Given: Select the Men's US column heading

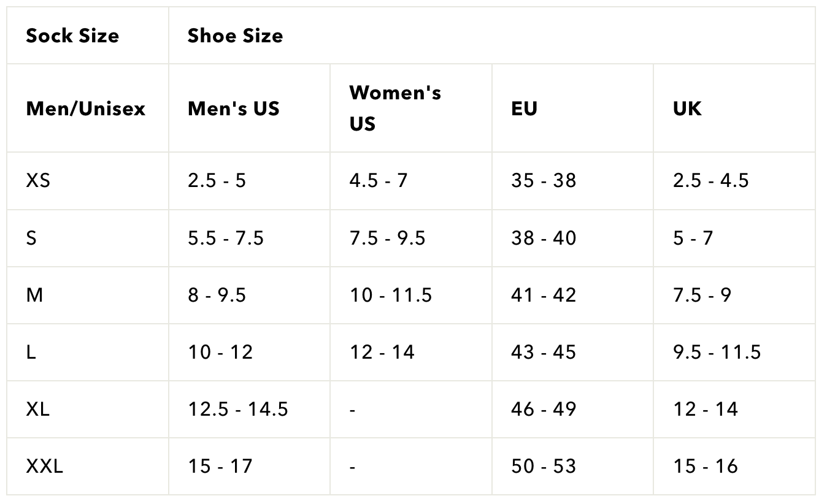Looking at the screenshot, I should coord(250,109).
